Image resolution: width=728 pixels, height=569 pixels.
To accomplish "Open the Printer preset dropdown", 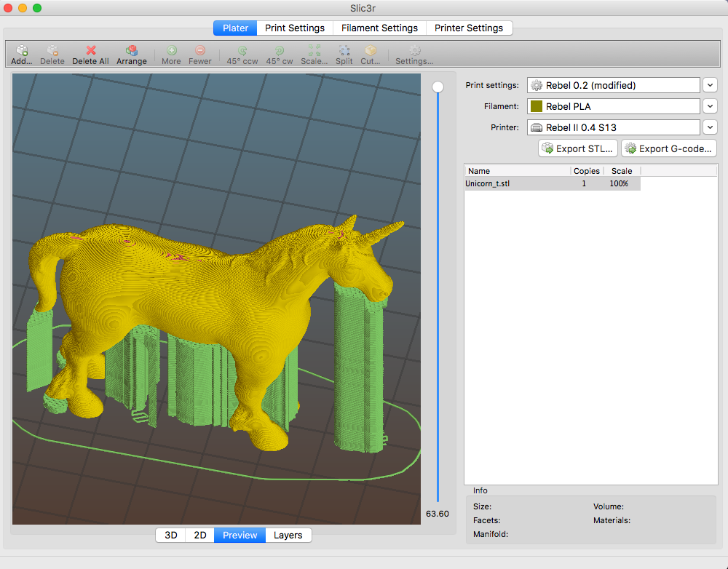I will click(711, 127).
